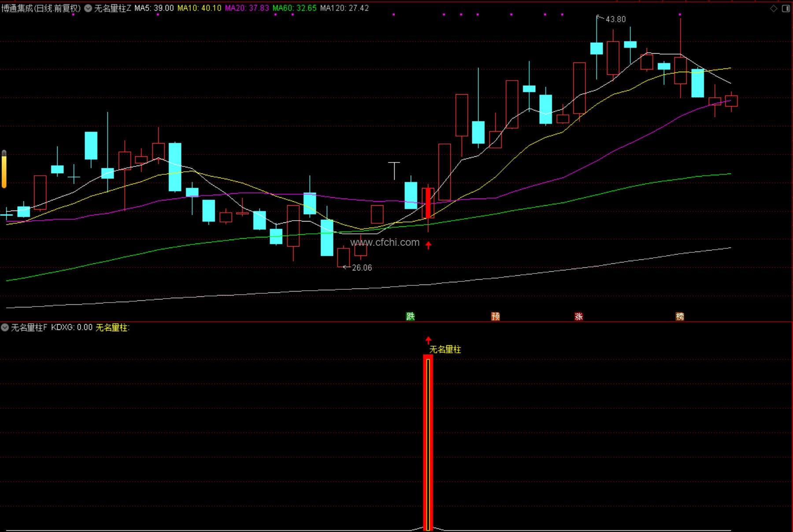Click the 博通集成(日线.前复权) title label
Screen dimensions: 793x532
pos(41,8)
